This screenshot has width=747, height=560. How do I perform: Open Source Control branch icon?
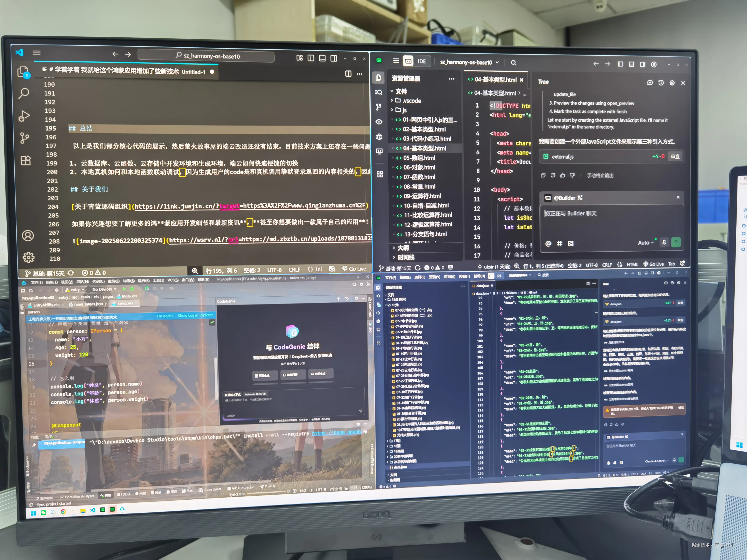24,138
